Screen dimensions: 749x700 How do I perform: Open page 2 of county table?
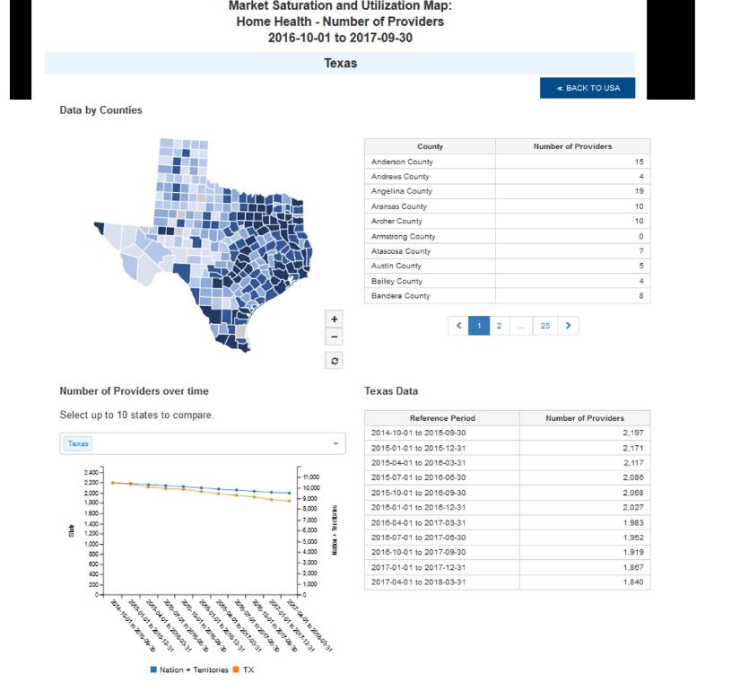(x=499, y=326)
